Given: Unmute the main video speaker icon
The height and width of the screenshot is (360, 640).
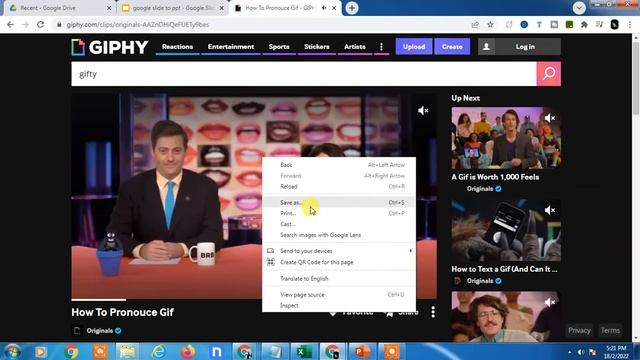Looking at the screenshot, I should [x=423, y=111].
